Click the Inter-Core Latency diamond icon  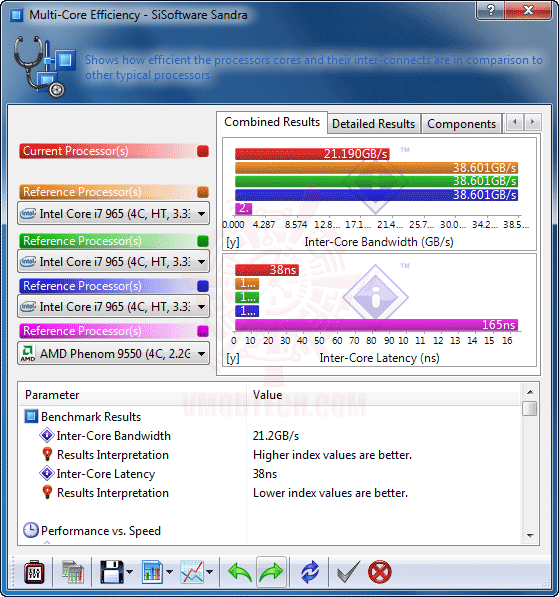pyautogui.click(x=47, y=473)
